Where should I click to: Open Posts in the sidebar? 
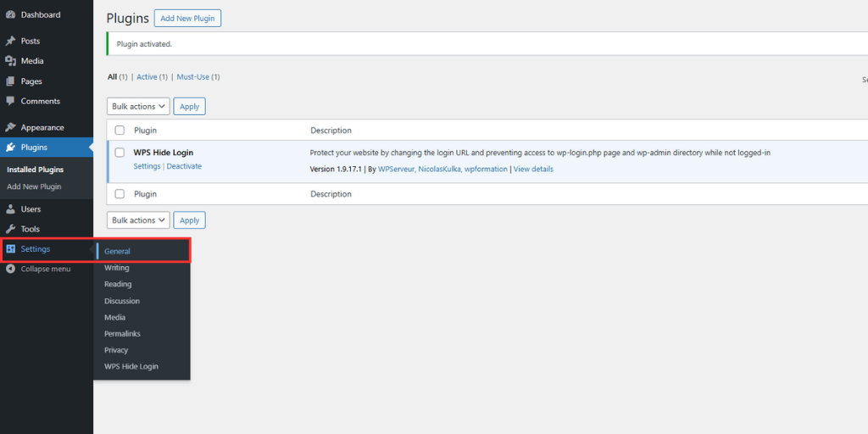[31, 41]
